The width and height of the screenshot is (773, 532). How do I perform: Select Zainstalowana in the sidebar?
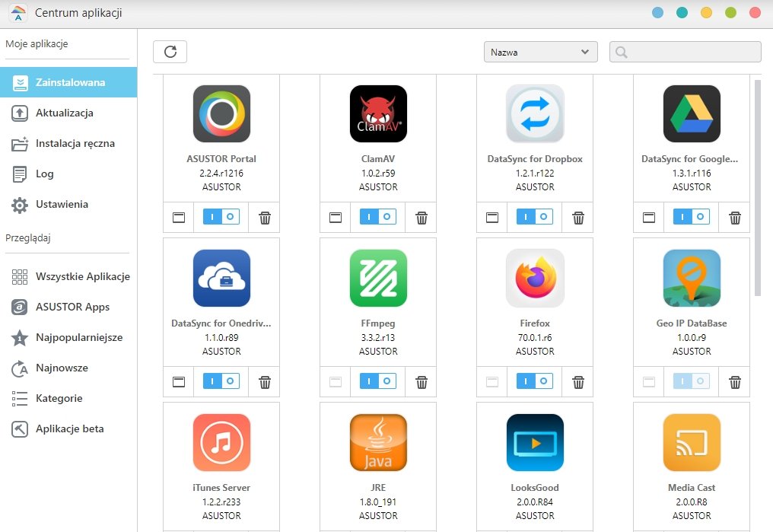click(x=68, y=82)
